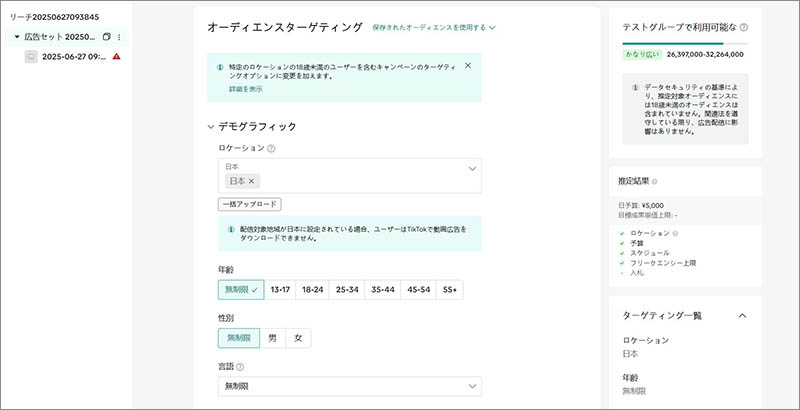Collapse the ターゲティング一覧 panel

coord(742,315)
